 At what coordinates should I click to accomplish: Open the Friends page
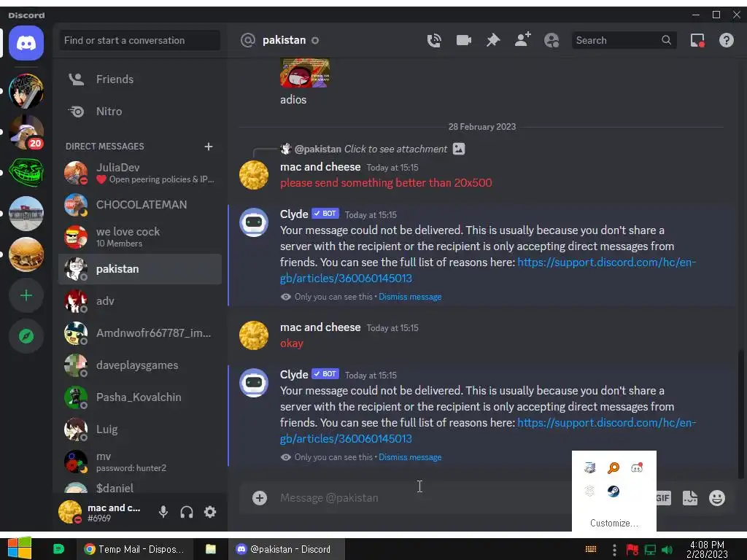point(139,79)
